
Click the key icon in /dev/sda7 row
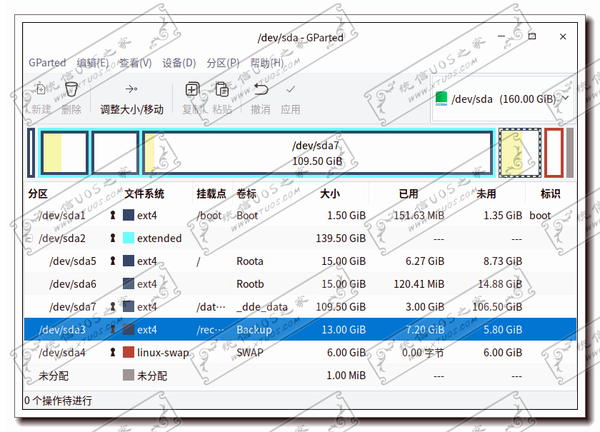pyautogui.click(x=112, y=307)
